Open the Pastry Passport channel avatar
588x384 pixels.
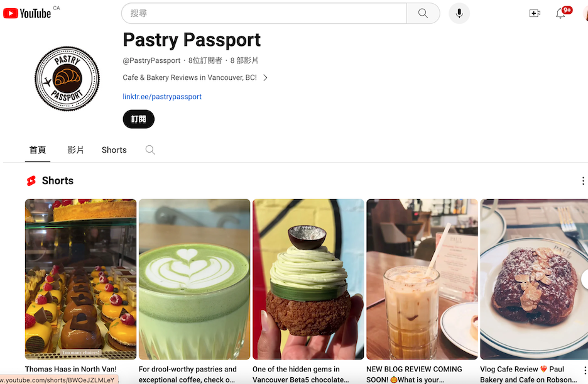click(x=67, y=79)
